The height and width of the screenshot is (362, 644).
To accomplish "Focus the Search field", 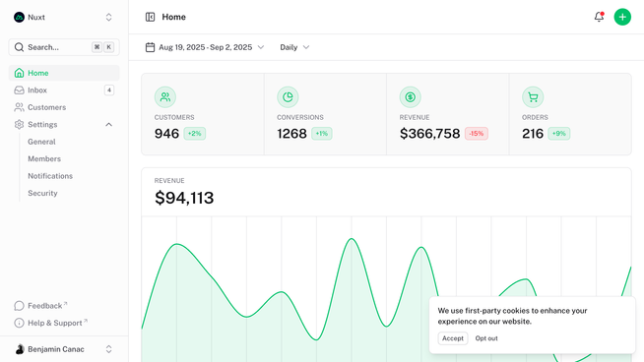I will 64,47.
